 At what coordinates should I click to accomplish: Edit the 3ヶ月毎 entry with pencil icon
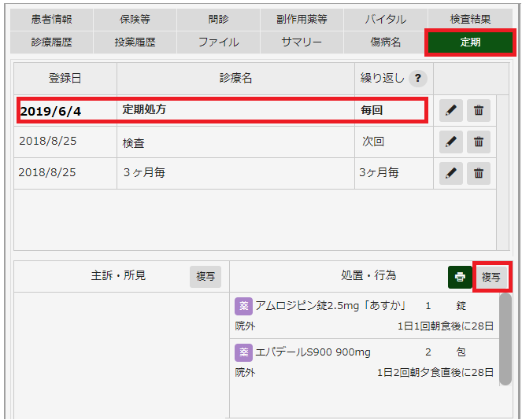pos(451,173)
